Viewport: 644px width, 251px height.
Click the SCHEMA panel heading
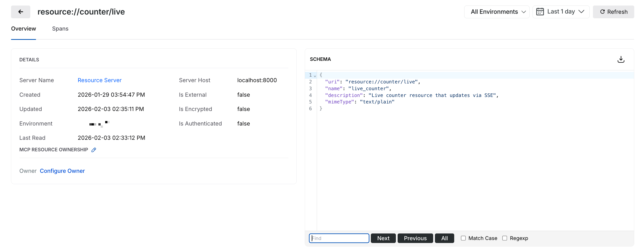click(320, 59)
